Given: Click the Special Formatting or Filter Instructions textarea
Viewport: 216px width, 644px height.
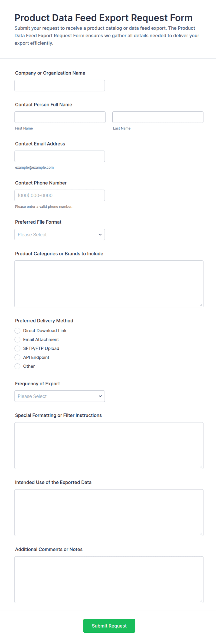Looking at the screenshot, I should tap(109, 445).
